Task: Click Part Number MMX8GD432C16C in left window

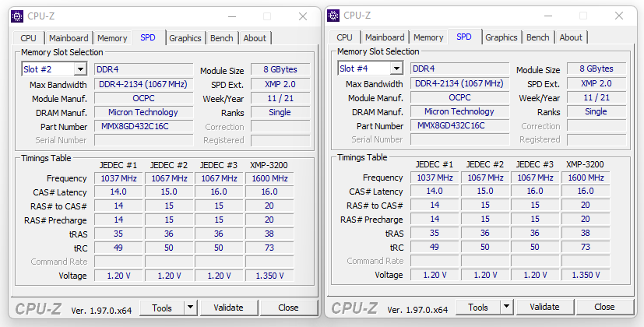Action: point(144,126)
